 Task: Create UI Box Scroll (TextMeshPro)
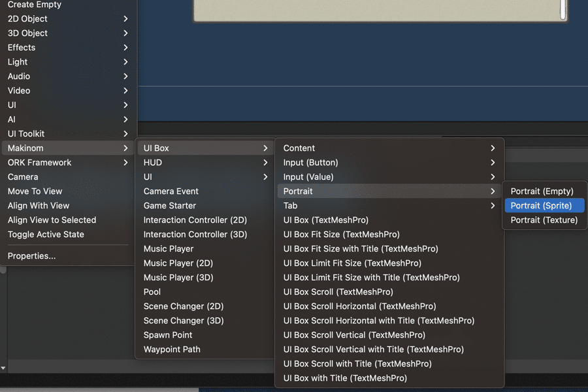[x=389, y=292]
